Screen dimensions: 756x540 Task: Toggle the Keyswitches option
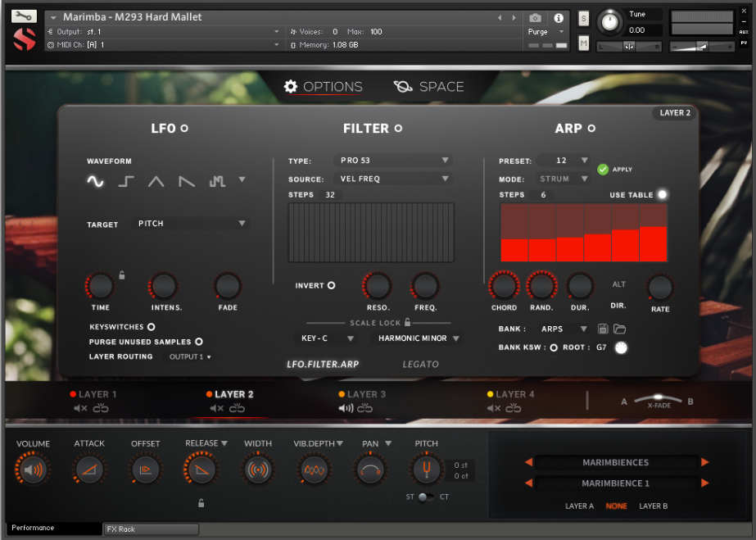click(x=152, y=327)
